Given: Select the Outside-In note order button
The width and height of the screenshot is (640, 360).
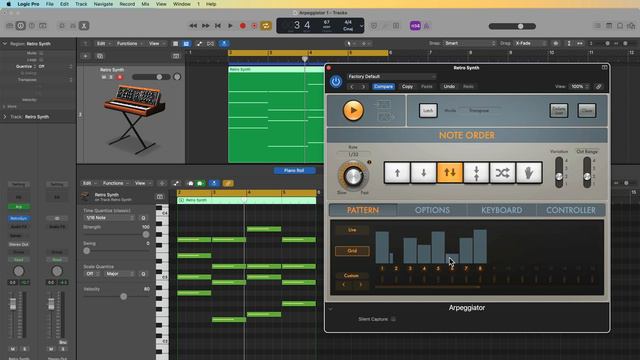Looking at the screenshot, I should [x=476, y=173].
